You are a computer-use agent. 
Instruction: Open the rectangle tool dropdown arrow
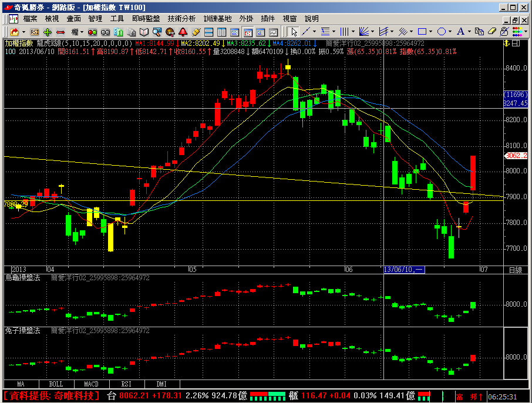click(x=430, y=32)
